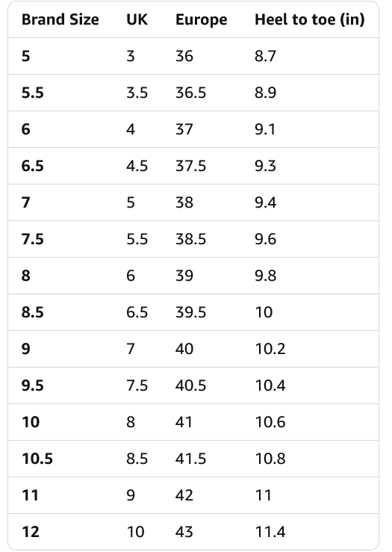This screenshot has height=552, width=392.
Task: Select UK size 6.5 cell
Action: [137, 313]
